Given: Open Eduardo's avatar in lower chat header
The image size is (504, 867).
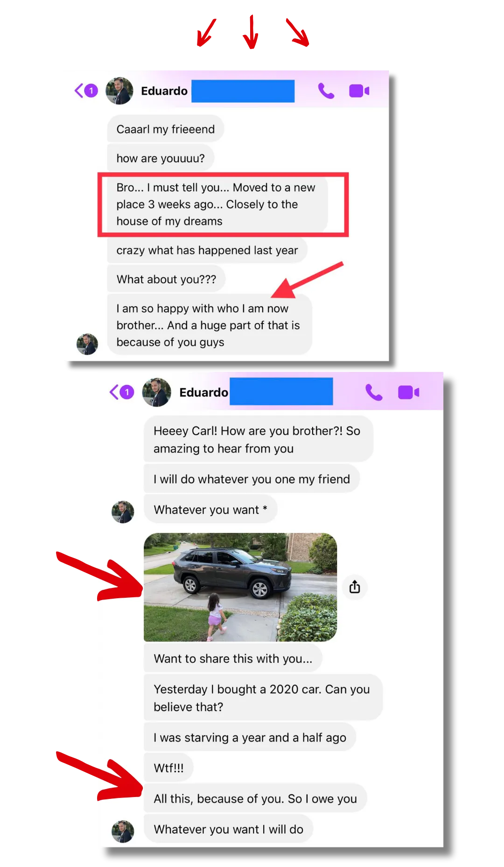Looking at the screenshot, I should [156, 392].
